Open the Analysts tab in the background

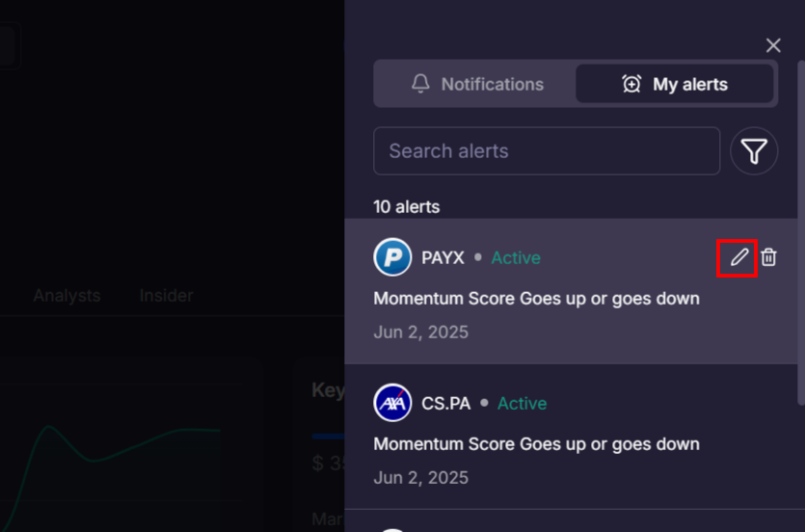tap(67, 296)
